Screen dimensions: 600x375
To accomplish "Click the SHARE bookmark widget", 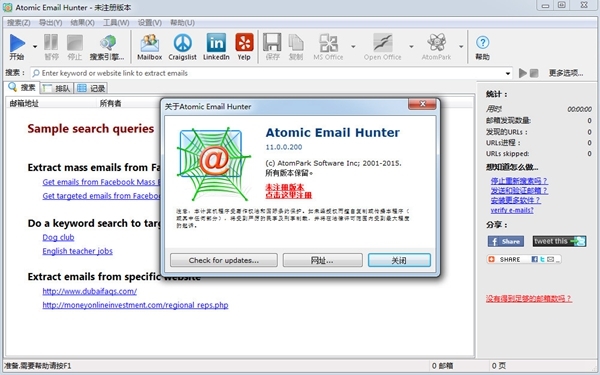I will tap(524, 259).
